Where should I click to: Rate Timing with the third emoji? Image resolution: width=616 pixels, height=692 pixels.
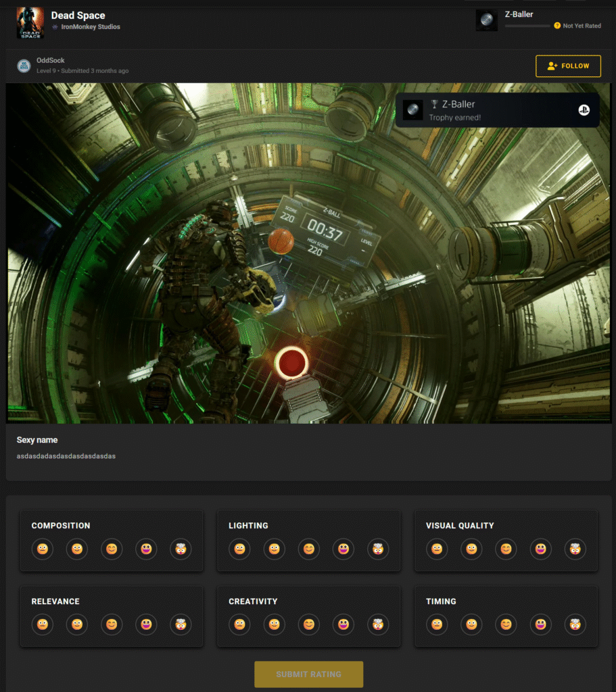(506, 624)
